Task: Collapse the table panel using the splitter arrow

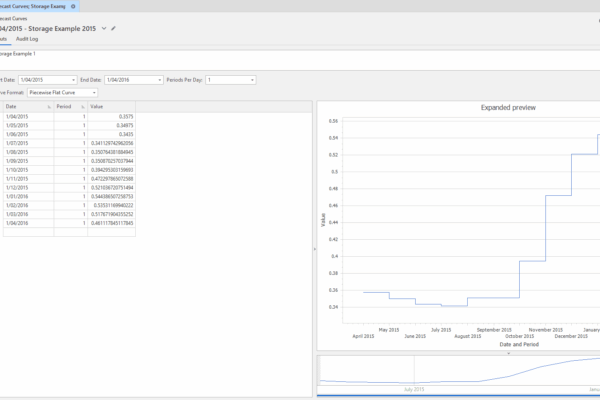Action: tap(315, 249)
